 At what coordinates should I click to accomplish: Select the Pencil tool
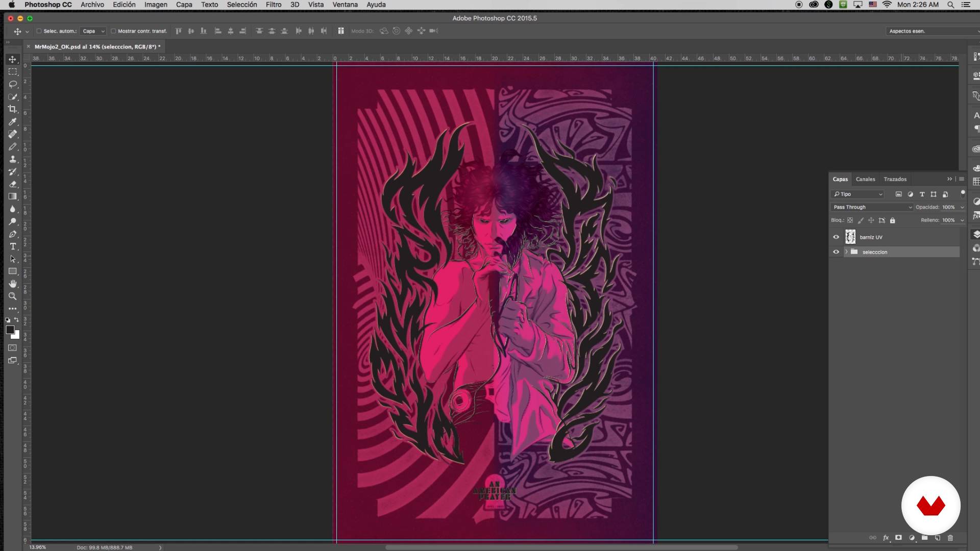[13, 146]
